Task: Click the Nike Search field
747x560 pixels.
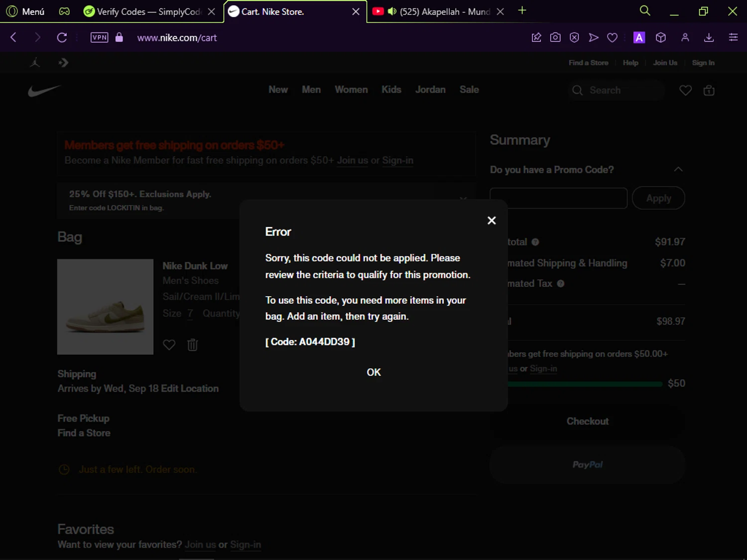Action: [x=617, y=90]
